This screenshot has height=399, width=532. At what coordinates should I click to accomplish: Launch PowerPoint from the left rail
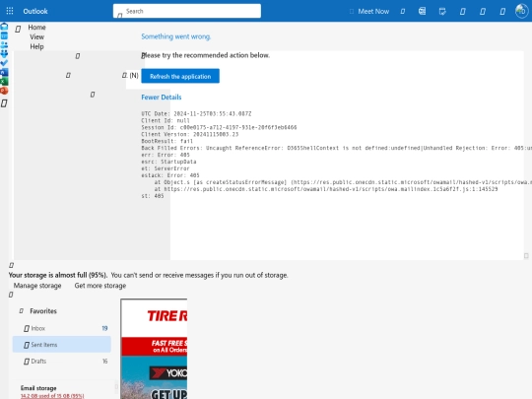click(4, 91)
